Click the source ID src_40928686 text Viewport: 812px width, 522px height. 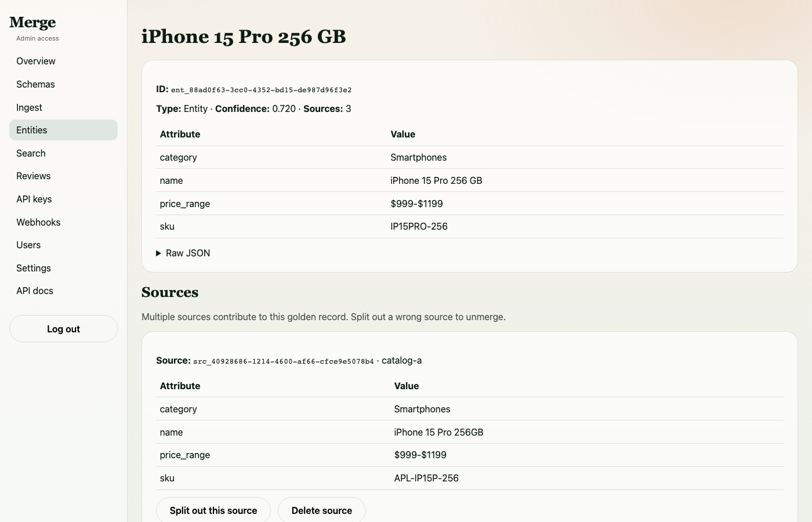pyautogui.click(x=284, y=361)
